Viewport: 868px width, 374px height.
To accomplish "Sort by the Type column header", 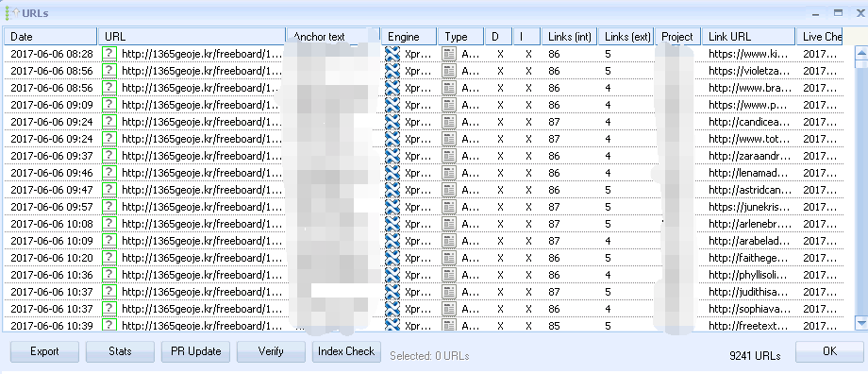I will (461, 37).
